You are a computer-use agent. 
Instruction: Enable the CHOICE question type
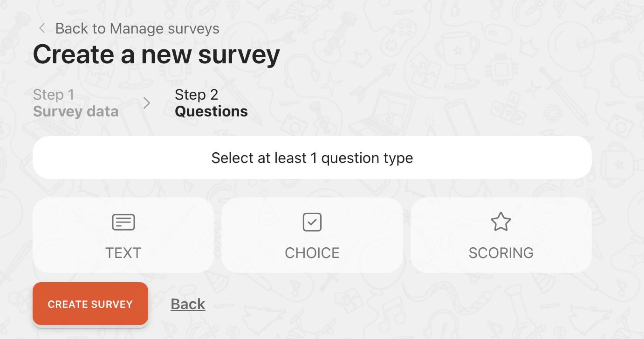[x=312, y=235]
